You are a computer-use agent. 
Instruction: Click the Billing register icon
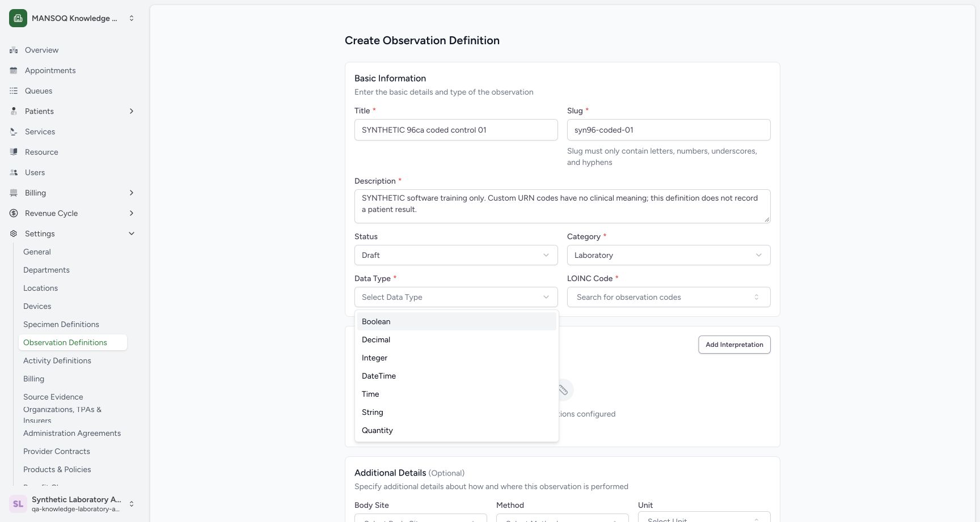(x=14, y=193)
